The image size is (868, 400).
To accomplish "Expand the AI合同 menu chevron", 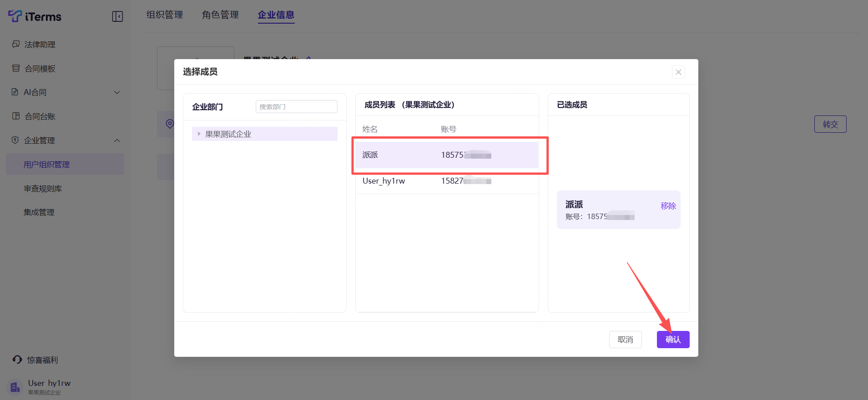I will point(117,92).
